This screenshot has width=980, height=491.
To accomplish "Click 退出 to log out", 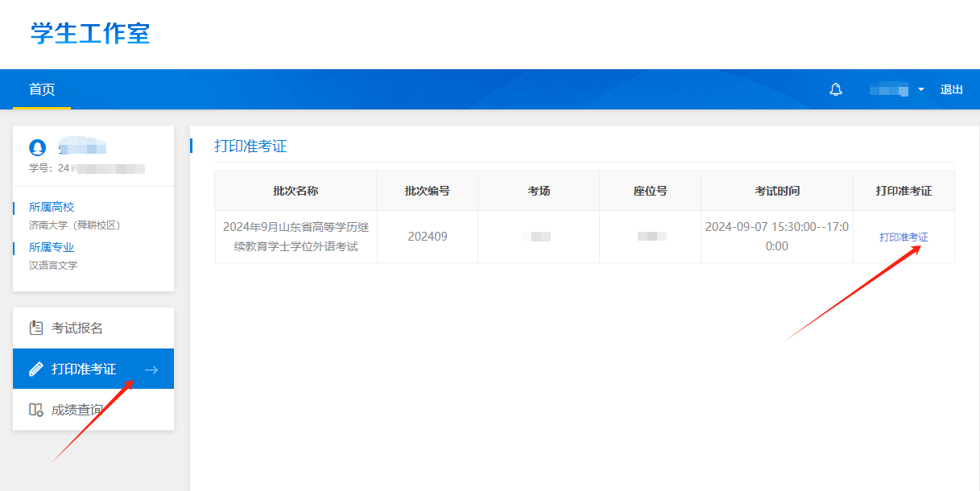I will click(952, 89).
